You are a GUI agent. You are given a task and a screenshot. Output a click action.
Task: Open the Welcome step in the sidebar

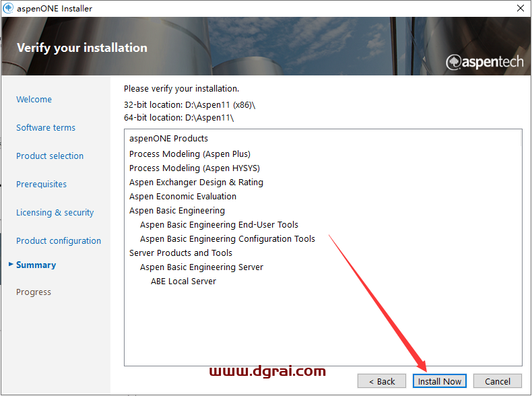[34, 100]
